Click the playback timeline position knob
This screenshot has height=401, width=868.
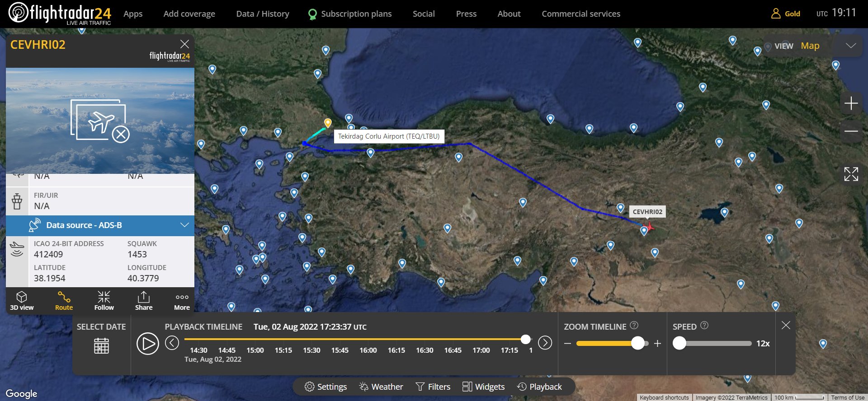pyautogui.click(x=525, y=339)
